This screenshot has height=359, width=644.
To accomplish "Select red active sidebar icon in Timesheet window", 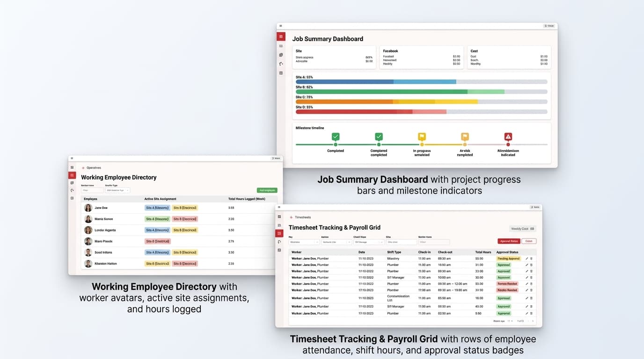I will click(x=279, y=233).
